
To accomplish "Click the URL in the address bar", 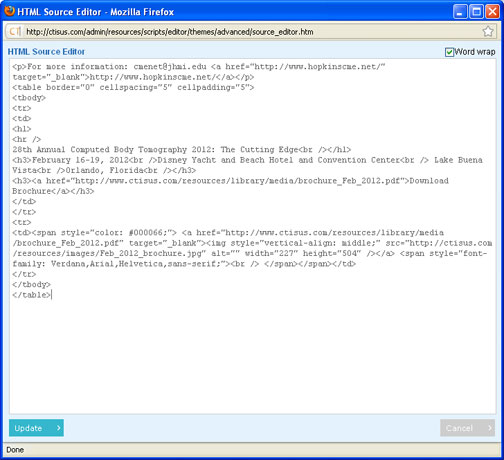I will [170, 32].
